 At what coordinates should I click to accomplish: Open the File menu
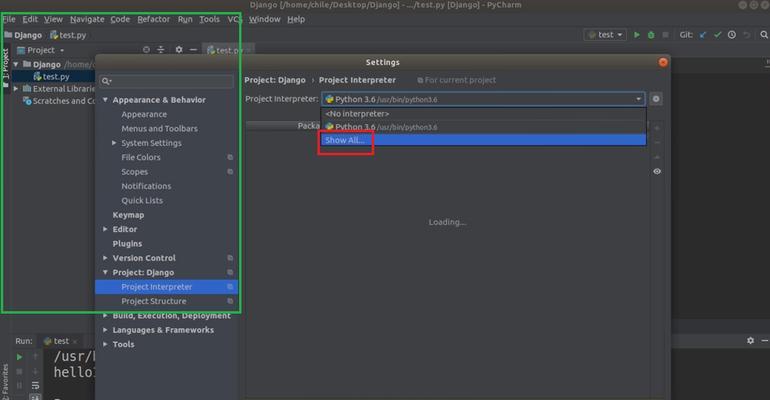pos(9,19)
